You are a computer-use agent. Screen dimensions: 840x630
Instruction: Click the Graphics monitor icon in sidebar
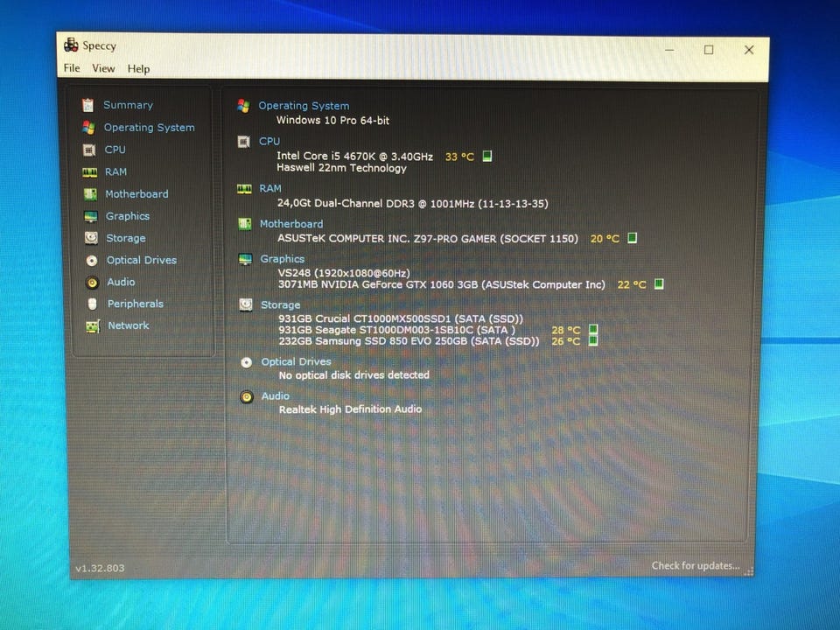pyautogui.click(x=91, y=216)
